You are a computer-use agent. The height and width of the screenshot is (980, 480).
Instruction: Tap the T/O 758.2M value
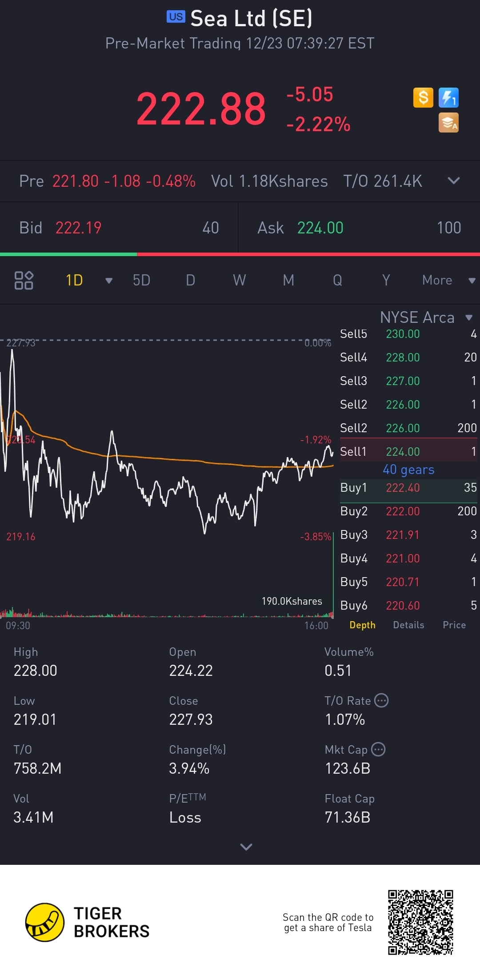(x=37, y=768)
